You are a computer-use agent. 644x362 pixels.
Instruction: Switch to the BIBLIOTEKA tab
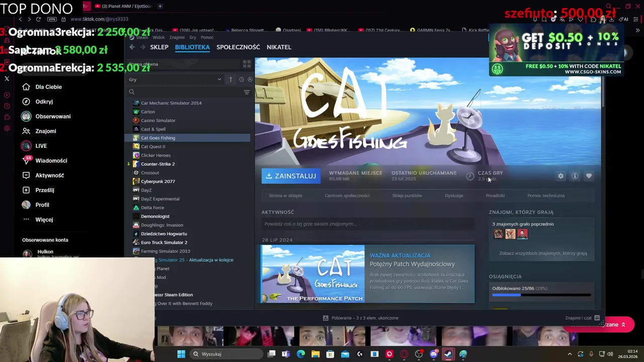point(192,47)
